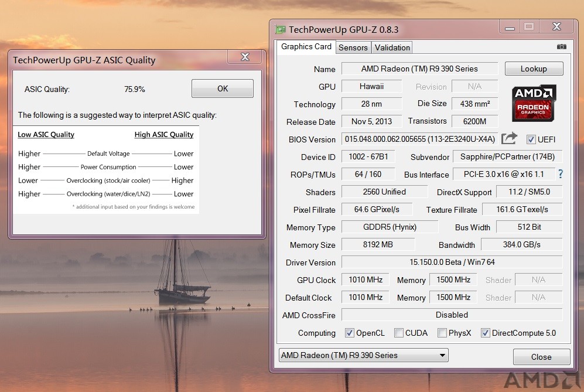Click OK in the ASIC Quality dialog
This screenshot has width=584, height=392.
click(x=223, y=88)
